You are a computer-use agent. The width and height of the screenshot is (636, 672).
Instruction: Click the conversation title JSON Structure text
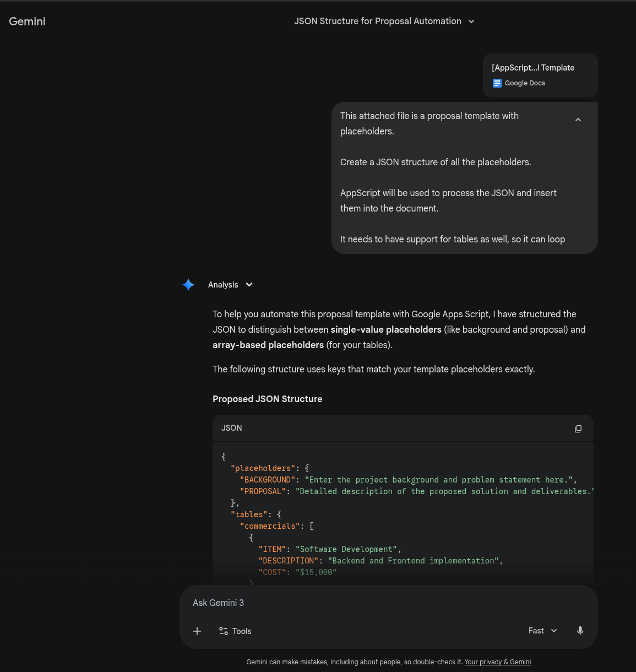tap(377, 21)
